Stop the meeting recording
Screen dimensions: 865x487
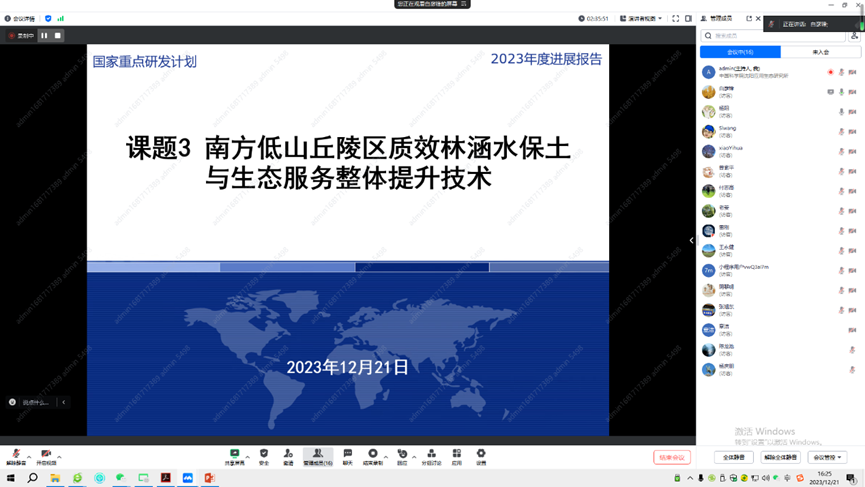click(x=57, y=36)
